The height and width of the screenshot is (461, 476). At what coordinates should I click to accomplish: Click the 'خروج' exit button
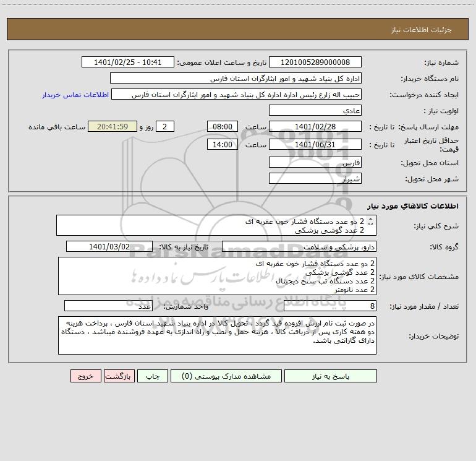click(85, 376)
